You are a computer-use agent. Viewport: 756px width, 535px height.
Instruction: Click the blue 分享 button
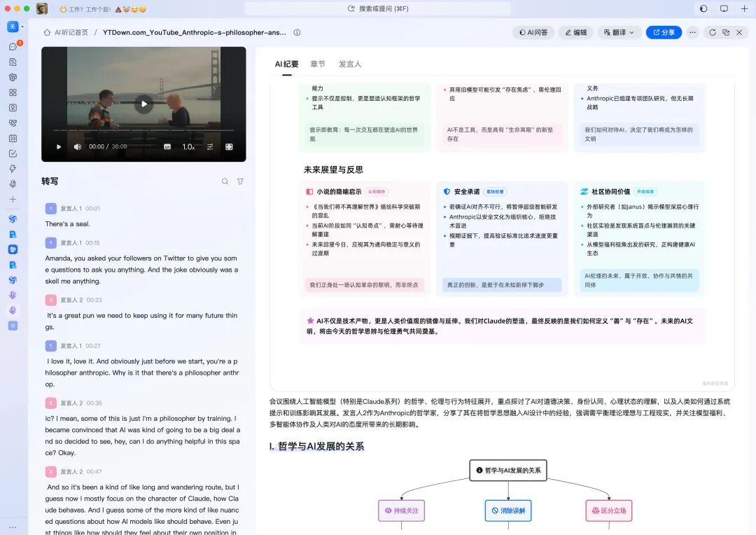click(664, 32)
